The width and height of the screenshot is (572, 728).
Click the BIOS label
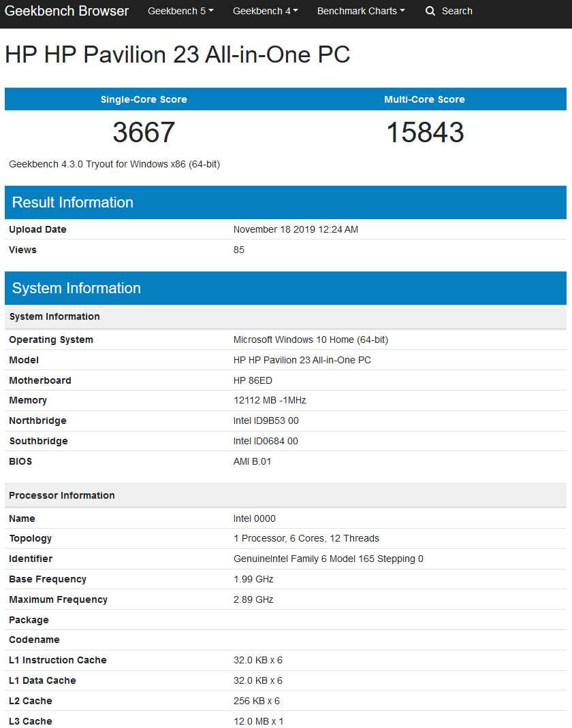pyautogui.click(x=20, y=461)
